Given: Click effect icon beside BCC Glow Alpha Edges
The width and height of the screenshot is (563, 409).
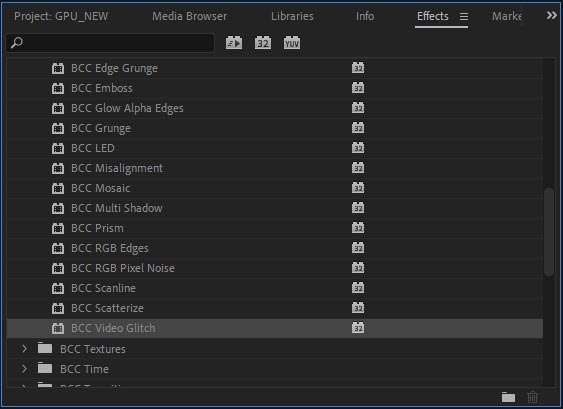Looking at the screenshot, I should [58, 108].
